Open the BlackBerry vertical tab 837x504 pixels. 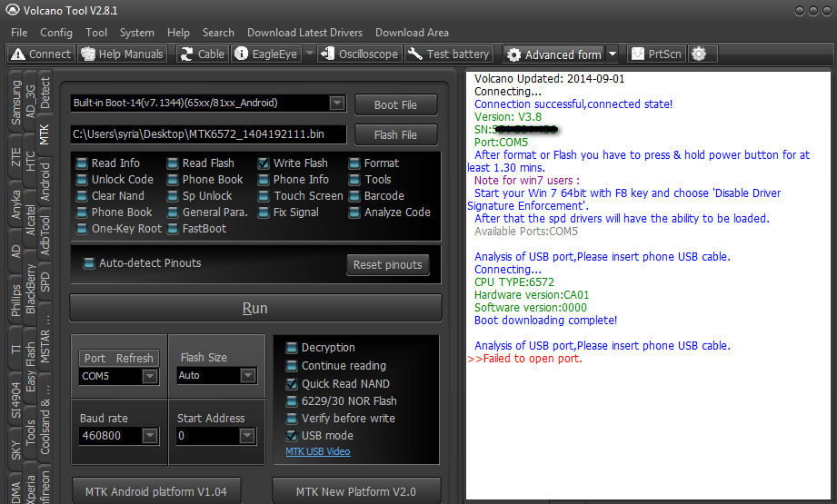(x=30, y=289)
